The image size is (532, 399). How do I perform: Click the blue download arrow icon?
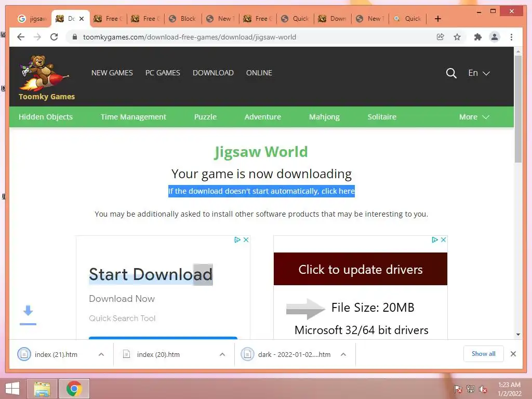28,314
